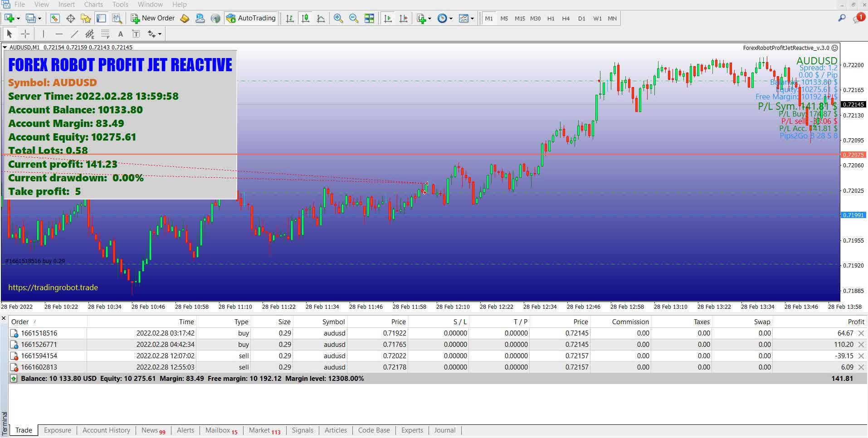Switch to D1 timeframe
868x438 pixels.
(x=581, y=19)
